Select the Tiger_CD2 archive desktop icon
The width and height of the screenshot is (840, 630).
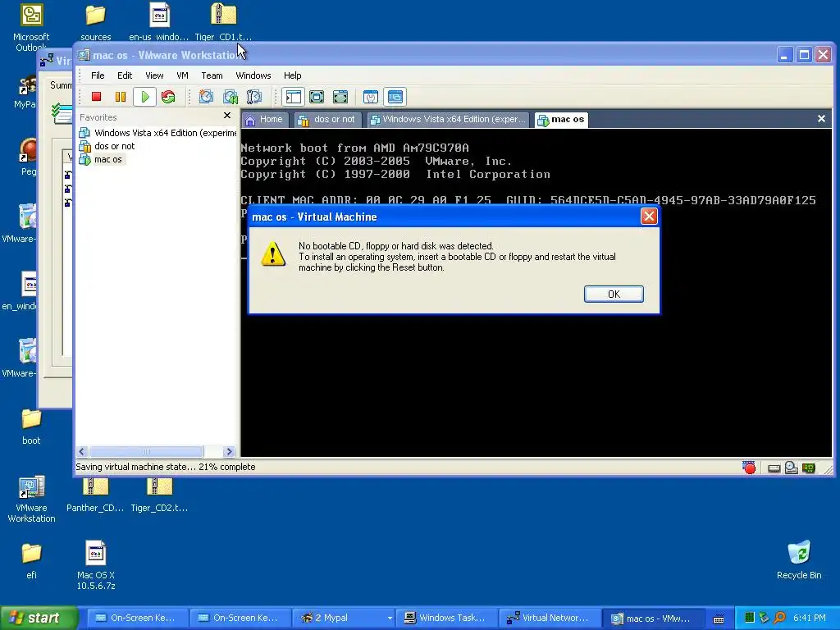(159, 495)
